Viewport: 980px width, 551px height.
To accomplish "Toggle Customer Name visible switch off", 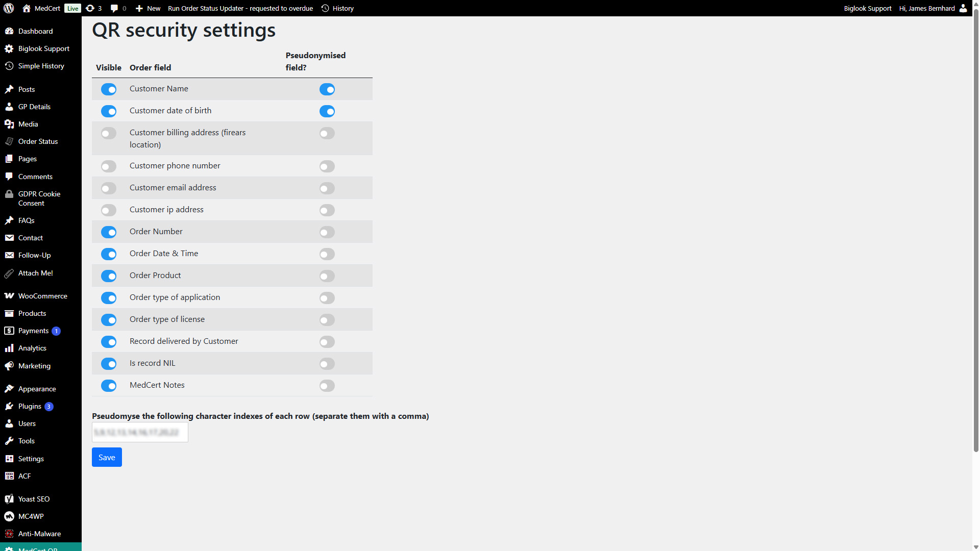I will click(109, 89).
